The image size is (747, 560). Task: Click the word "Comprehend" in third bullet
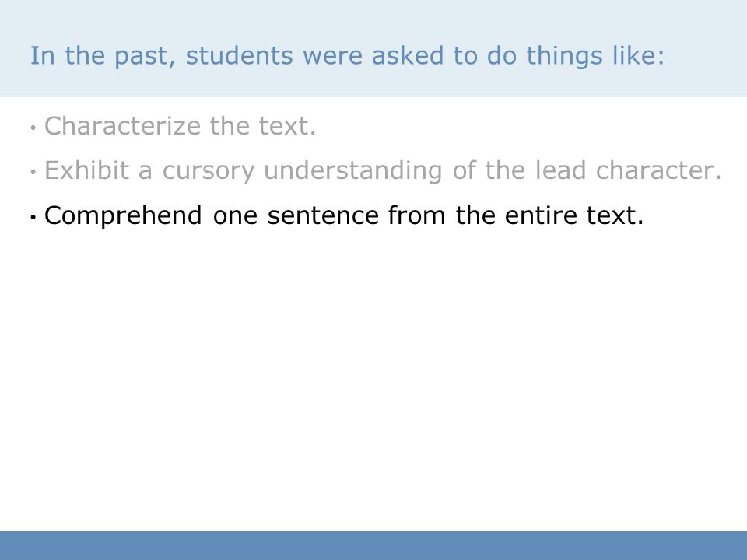[x=123, y=216]
